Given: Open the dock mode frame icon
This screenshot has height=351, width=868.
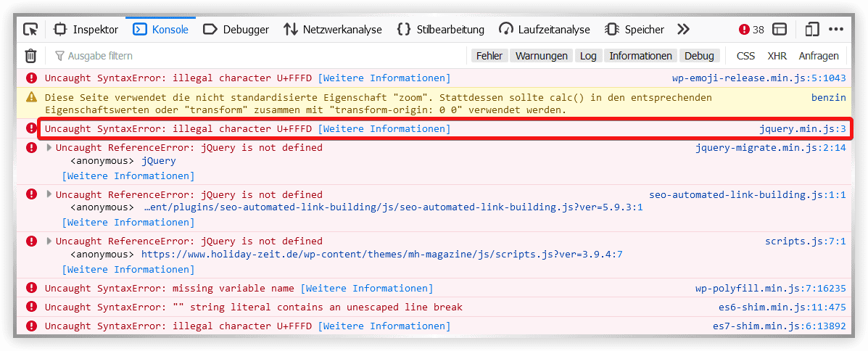Looking at the screenshot, I should pyautogui.click(x=780, y=30).
